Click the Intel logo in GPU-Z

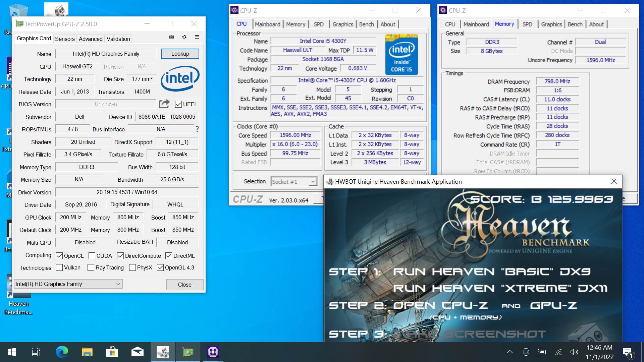point(180,78)
